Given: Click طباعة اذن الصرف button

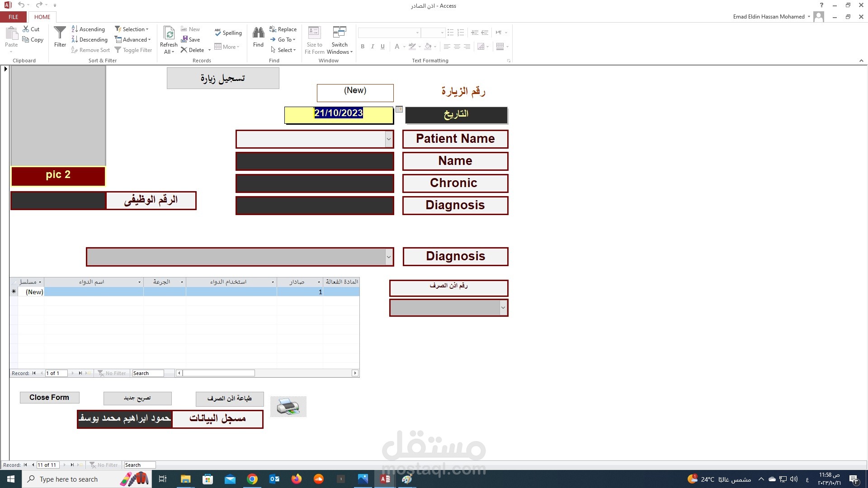Looking at the screenshot, I should click(x=230, y=399).
